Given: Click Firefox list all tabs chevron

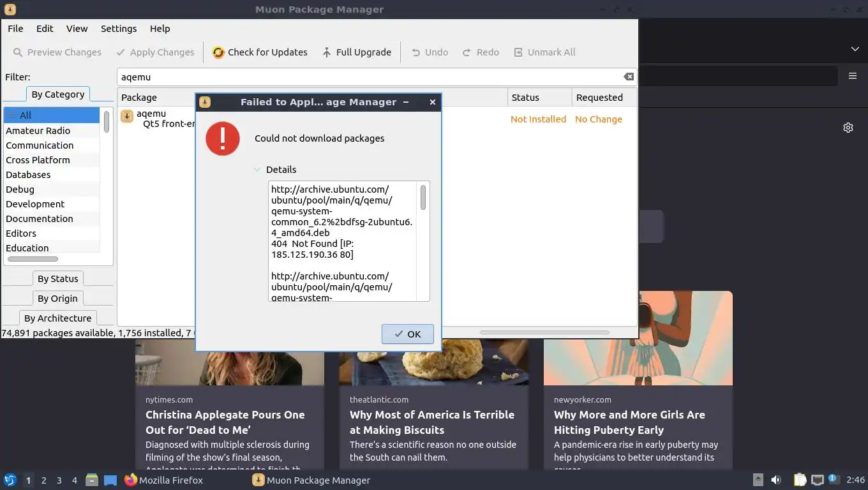Looking at the screenshot, I should [x=855, y=49].
